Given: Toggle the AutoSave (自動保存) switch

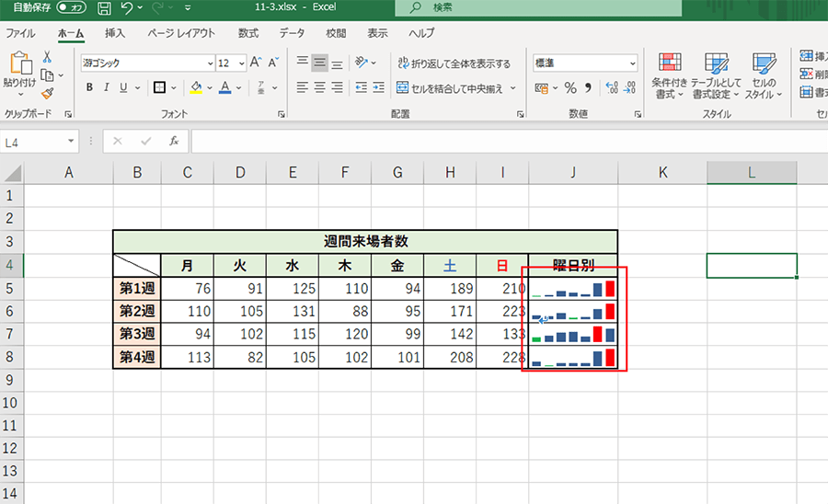Looking at the screenshot, I should coord(71,8).
